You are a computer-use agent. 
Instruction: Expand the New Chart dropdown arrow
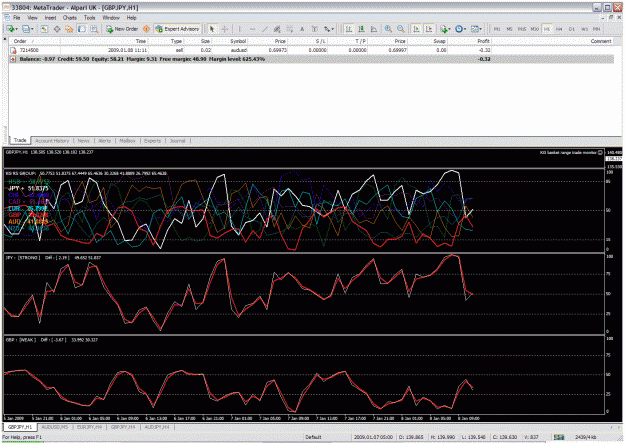click(16, 29)
